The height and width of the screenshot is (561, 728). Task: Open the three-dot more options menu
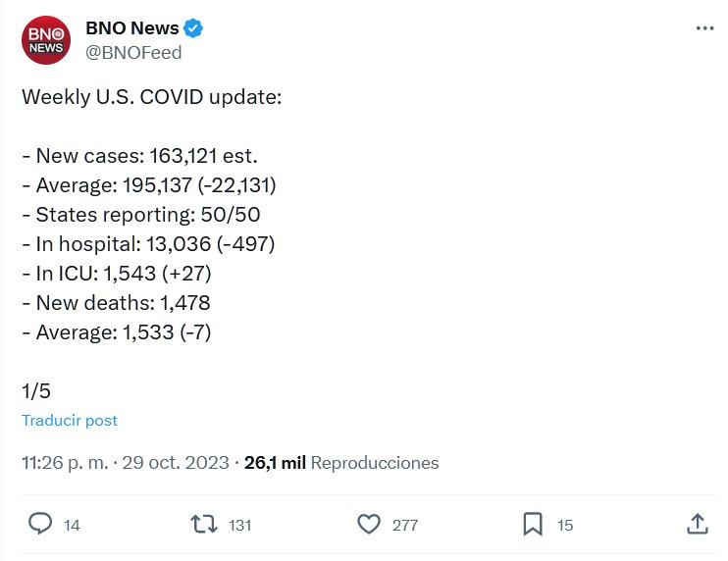tap(704, 29)
